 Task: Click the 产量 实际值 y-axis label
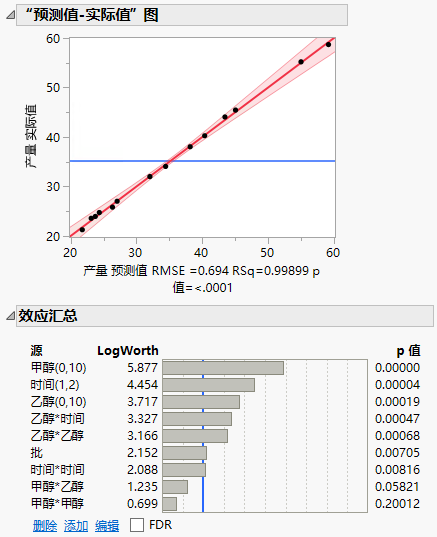click(30, 136)
